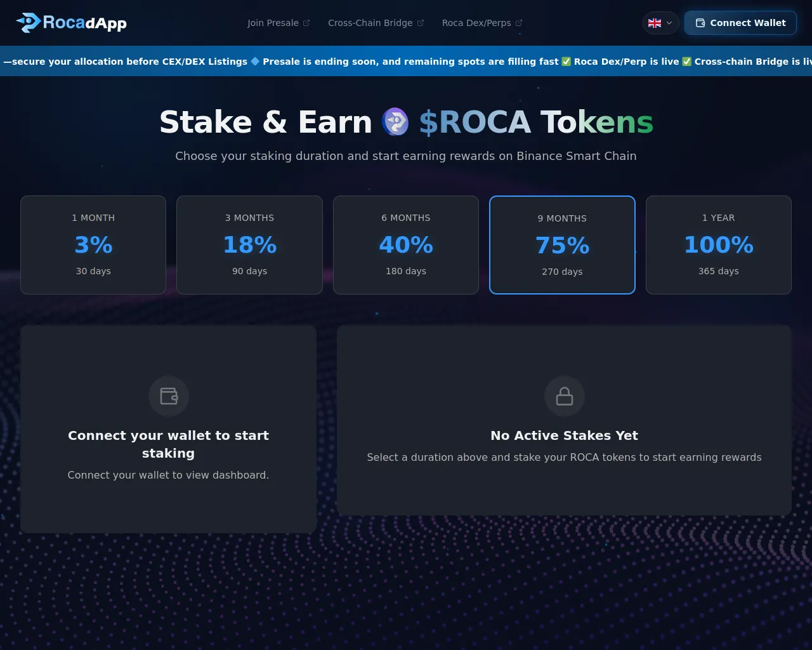Expand the language selector chevron

669,23
